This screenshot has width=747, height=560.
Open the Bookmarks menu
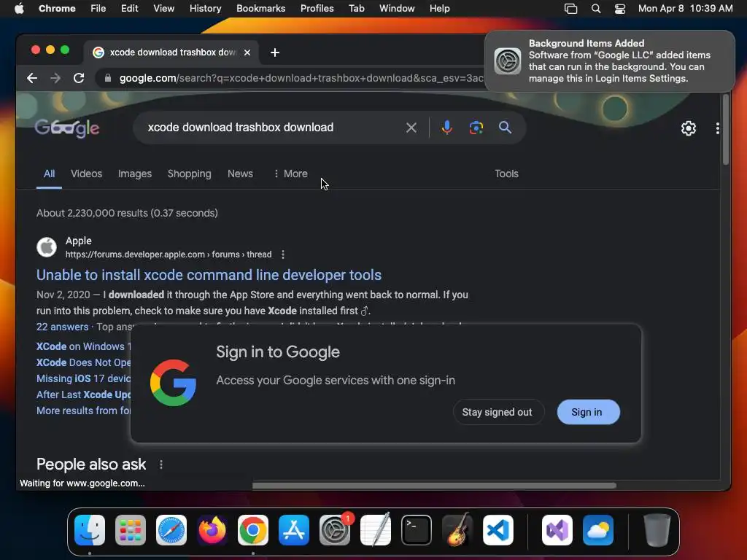pos(260,9)
